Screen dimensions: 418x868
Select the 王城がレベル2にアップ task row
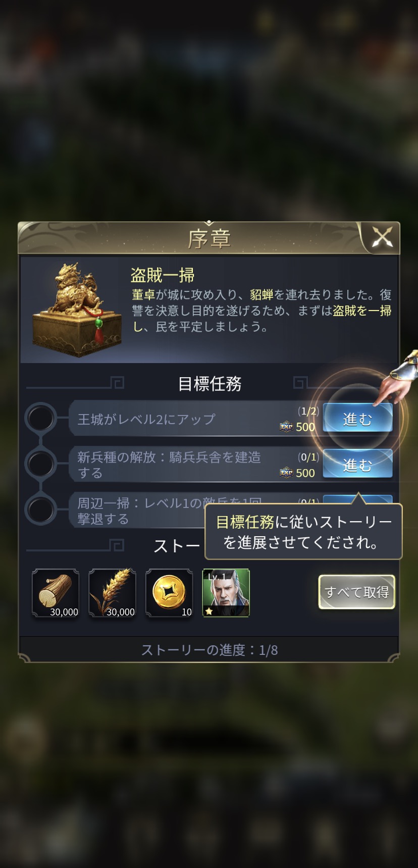click(x=195, y=418)
